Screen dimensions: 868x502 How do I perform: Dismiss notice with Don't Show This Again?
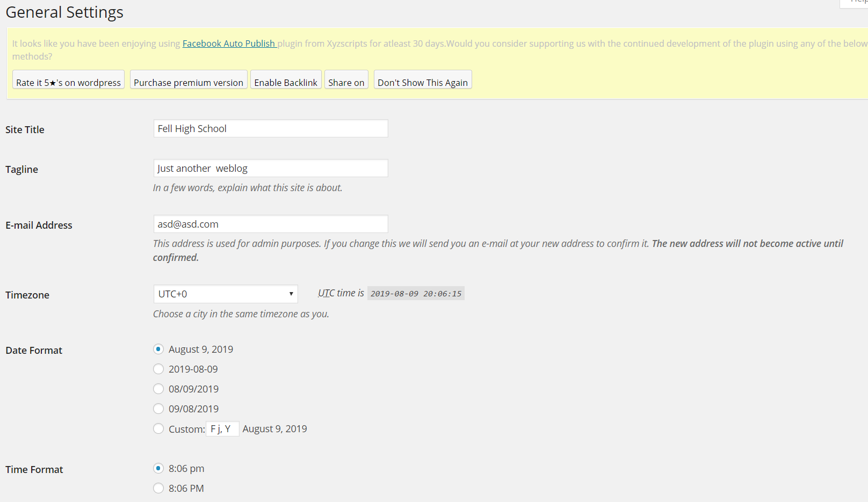(x=422, y=82)
